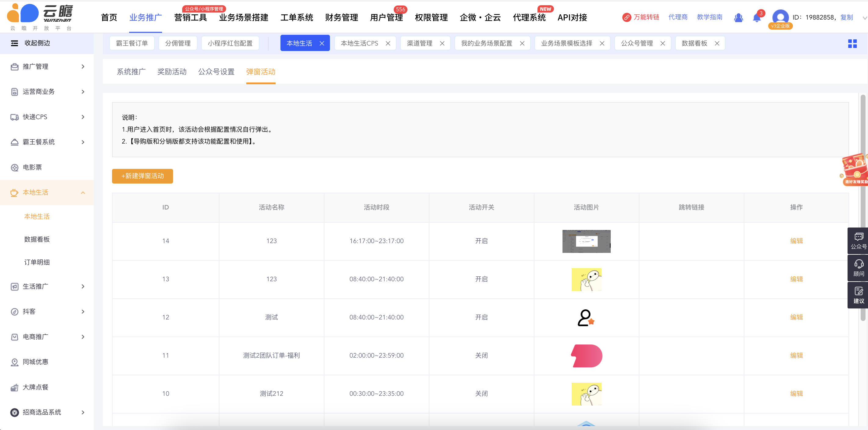Image resolution: width=868 pixels, height=430 pixels.
Task: Open the activity image thumbnail for ID 13
Action: (x=586, y=279)
